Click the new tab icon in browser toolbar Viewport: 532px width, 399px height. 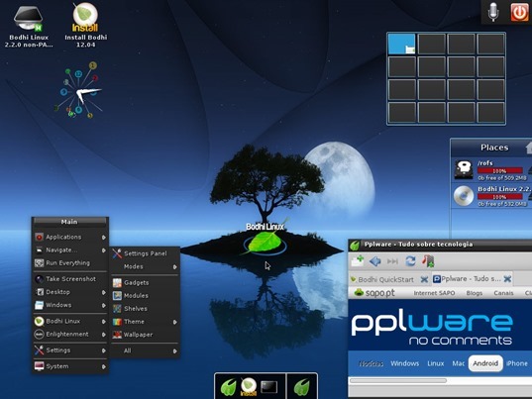[x=358, y=261]
